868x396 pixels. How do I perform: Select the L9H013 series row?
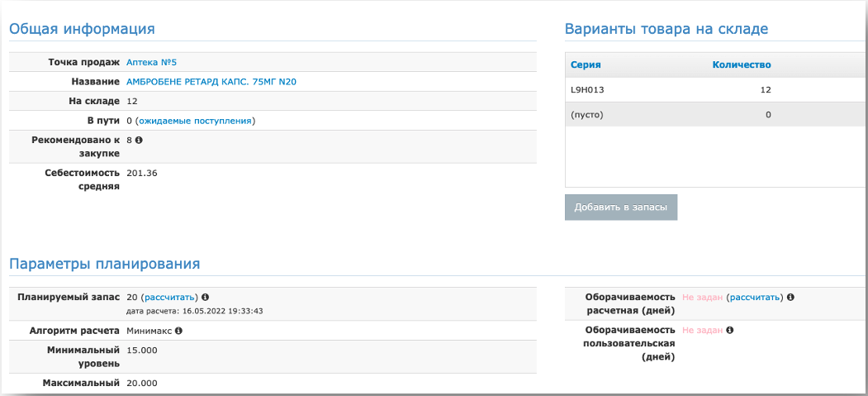(716, 90)
